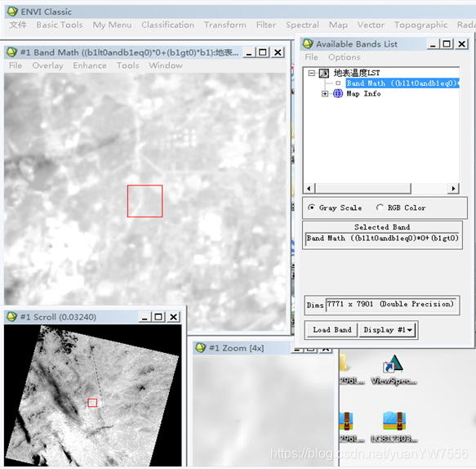Viewport: 476px width, 469px height.
Task: Open Window menu in display window
Action: (166, 65)
